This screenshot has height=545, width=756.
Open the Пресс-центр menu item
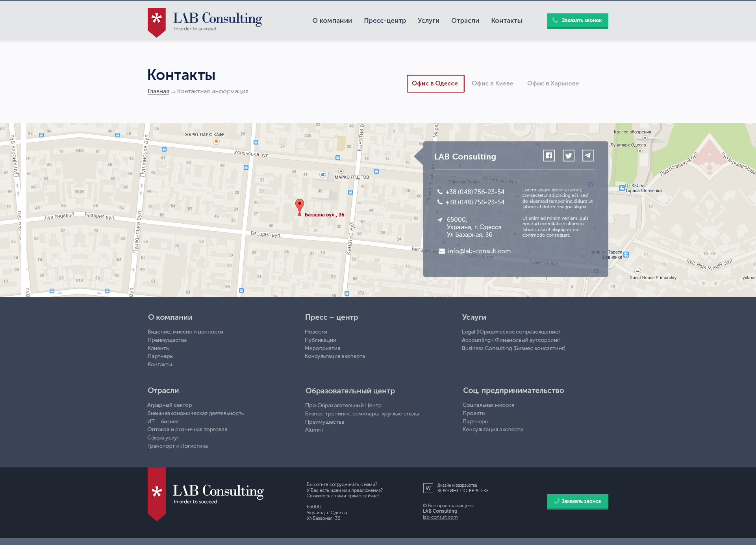coord(385,21)
